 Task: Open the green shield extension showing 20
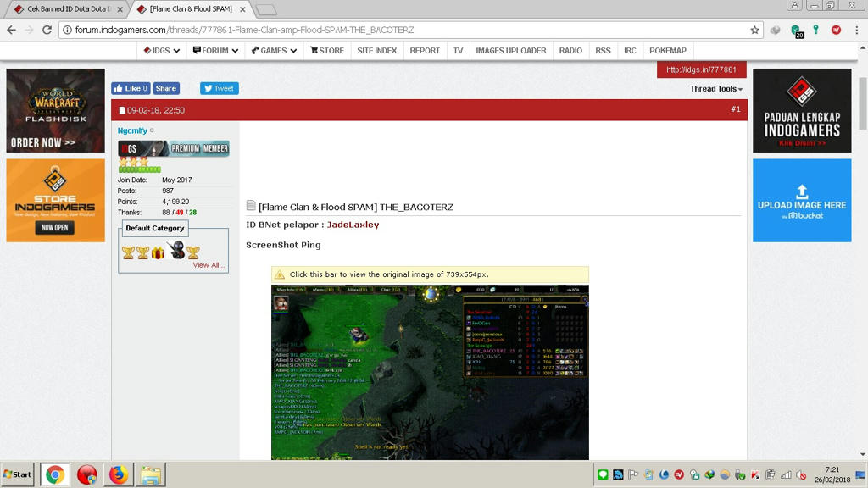point(797,30)
